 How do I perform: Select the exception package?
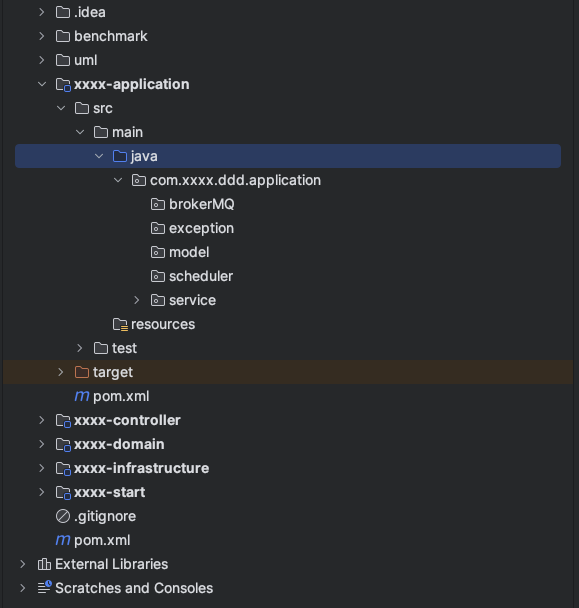pyautogui.click(x=201, y=228)
